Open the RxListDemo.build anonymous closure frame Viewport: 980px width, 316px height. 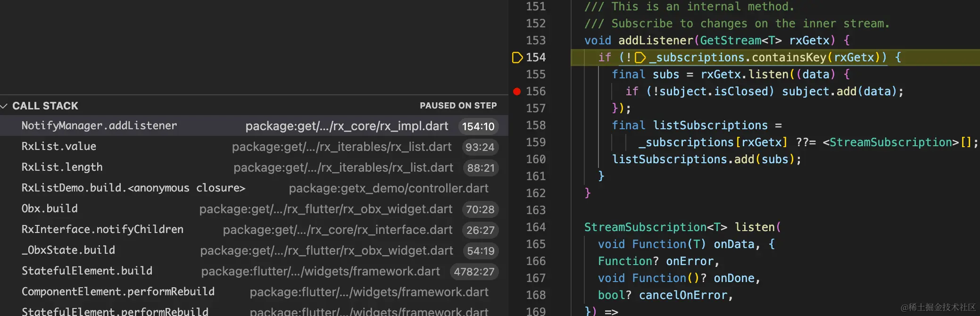(x=254, y=188)
